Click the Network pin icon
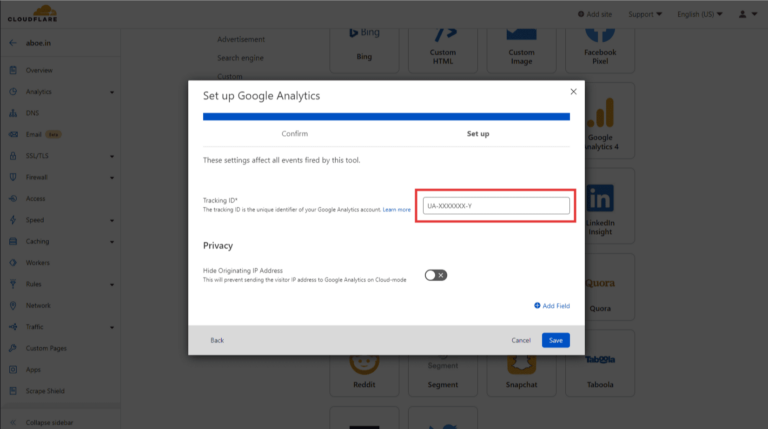 pyautogui.click(x=13, y=306)
